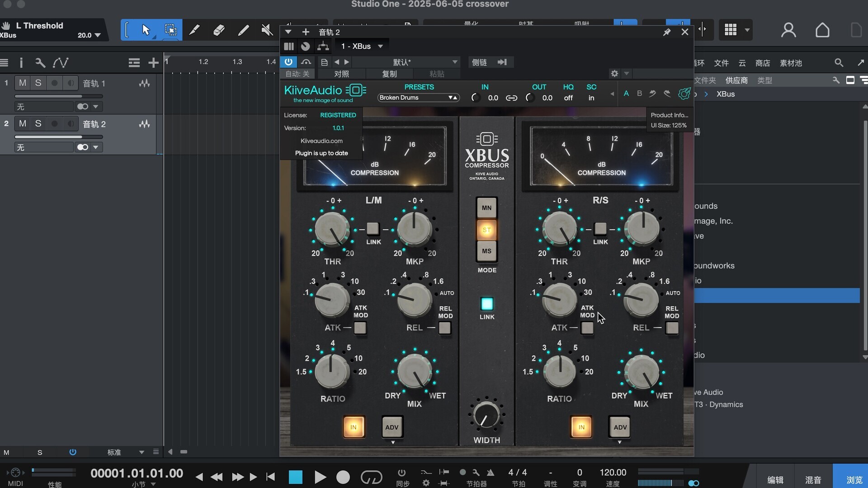Select the Arrow tool in toolbar
The width and height of the screenshot is (868, 488).
tap(146, 30)
